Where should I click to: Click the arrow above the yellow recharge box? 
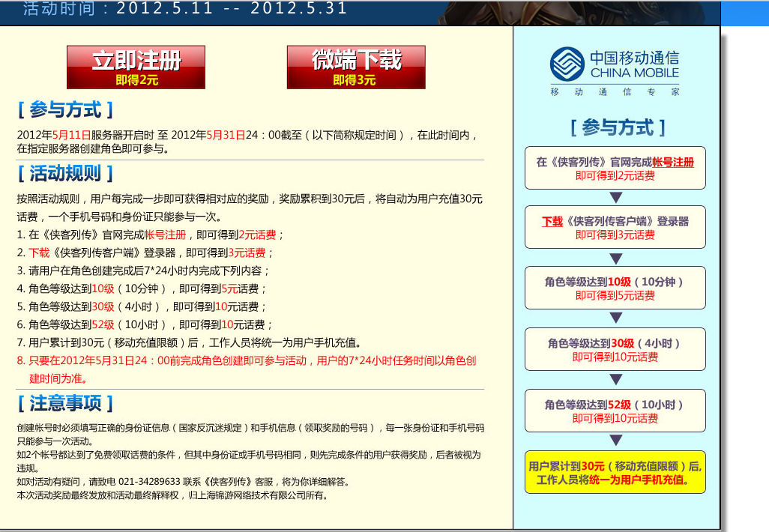(615, 440)
